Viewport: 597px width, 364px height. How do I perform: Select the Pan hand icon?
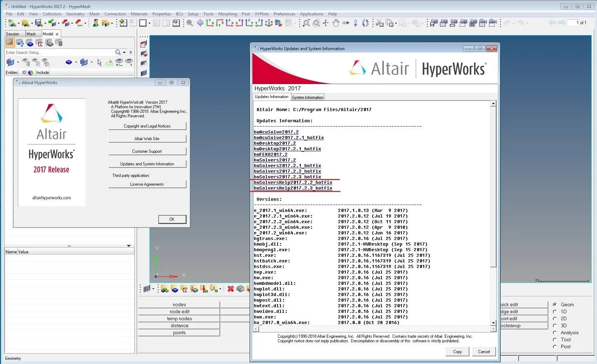click(x=336, y=23)
